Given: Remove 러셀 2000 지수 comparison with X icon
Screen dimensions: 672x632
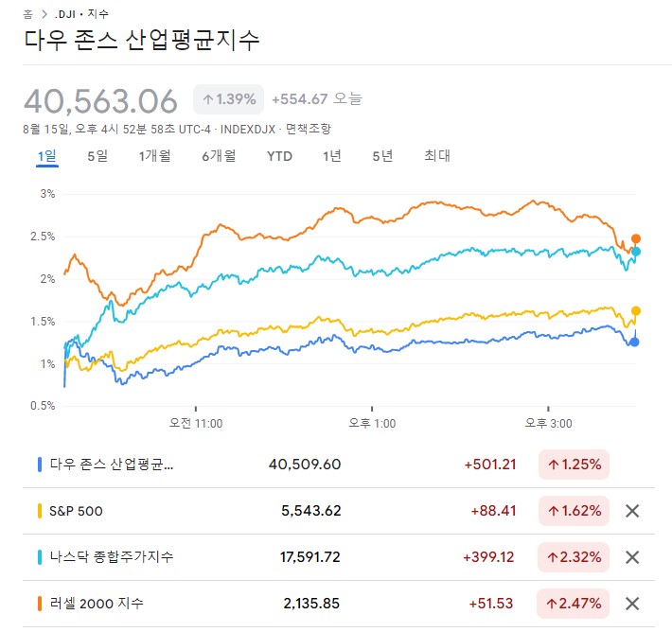Looking at the screenshot, I should click(x=633, y=603).
